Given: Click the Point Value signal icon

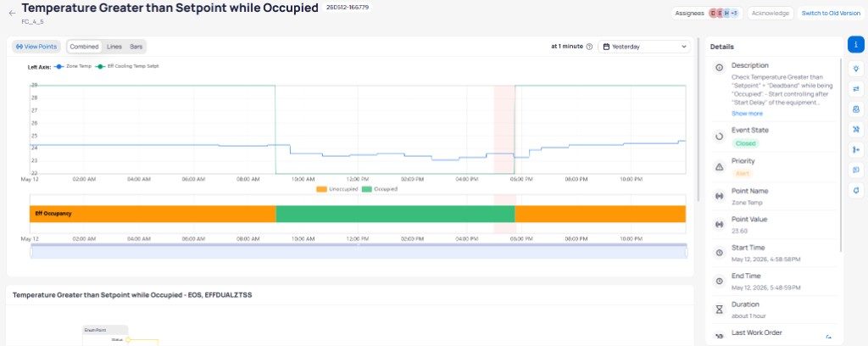Looking at the screenshot, I should point(719,224).
